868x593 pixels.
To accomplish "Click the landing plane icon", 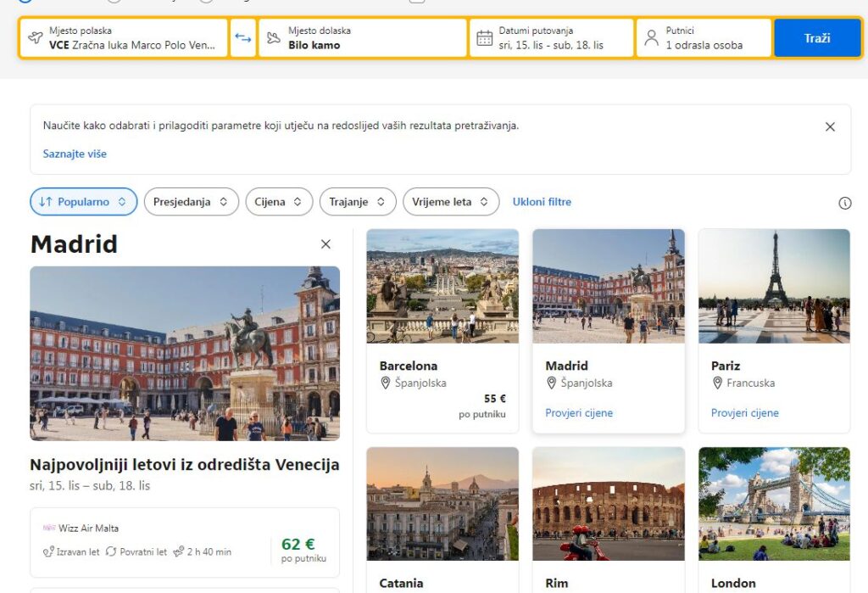I will [273, 38].
